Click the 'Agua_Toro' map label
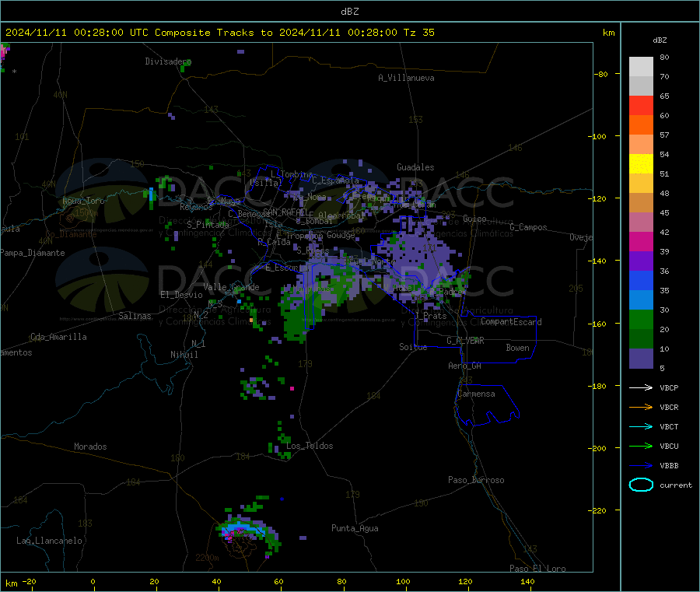This screenshot has width=700, height=592. [83, 201]
